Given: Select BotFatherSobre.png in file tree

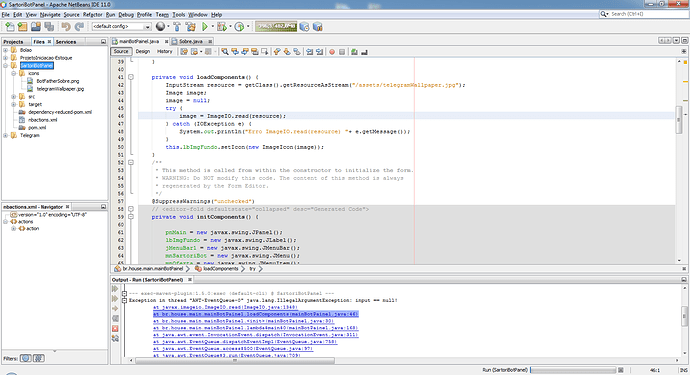Looking at the screenshot, I should click(x=58, y=81).
